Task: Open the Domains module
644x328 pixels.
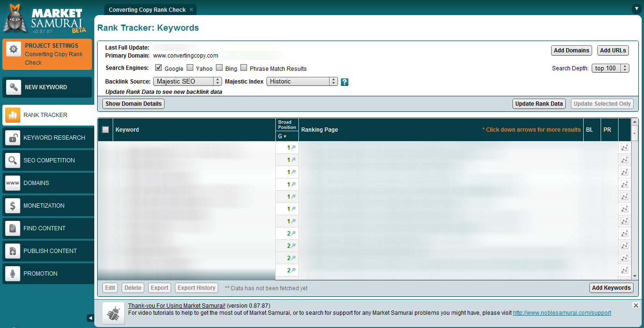Action: 47,183
